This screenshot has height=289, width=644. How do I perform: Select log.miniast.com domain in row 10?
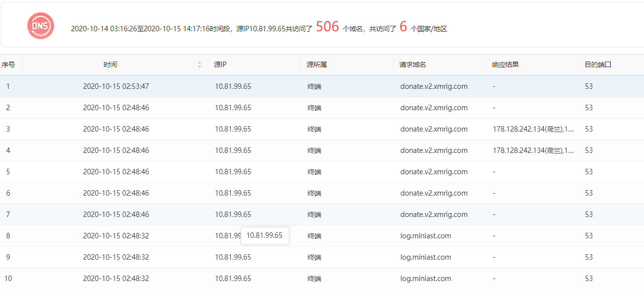click(x=426, y=279)
